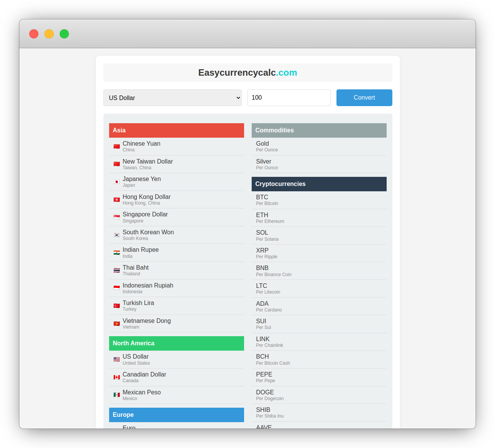Select XRP per Ripple entry
This screenshot has width=495, height=448.
point(319,253)
